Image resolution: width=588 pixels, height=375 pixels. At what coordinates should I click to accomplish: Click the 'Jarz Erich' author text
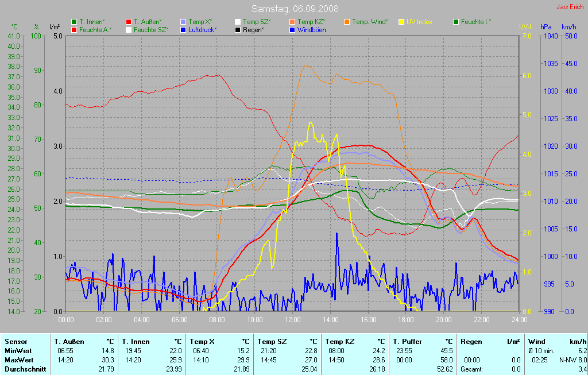pyautogui.click(x=570, y=7)
